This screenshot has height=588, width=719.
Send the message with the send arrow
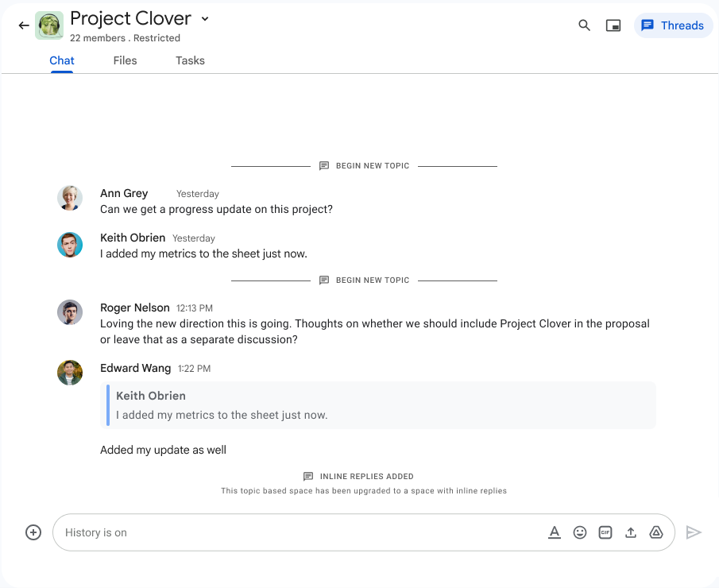694,532
